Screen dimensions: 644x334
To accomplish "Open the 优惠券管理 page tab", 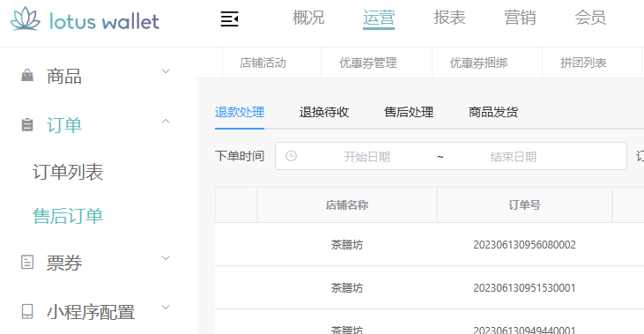I will (x=368, y=63).
